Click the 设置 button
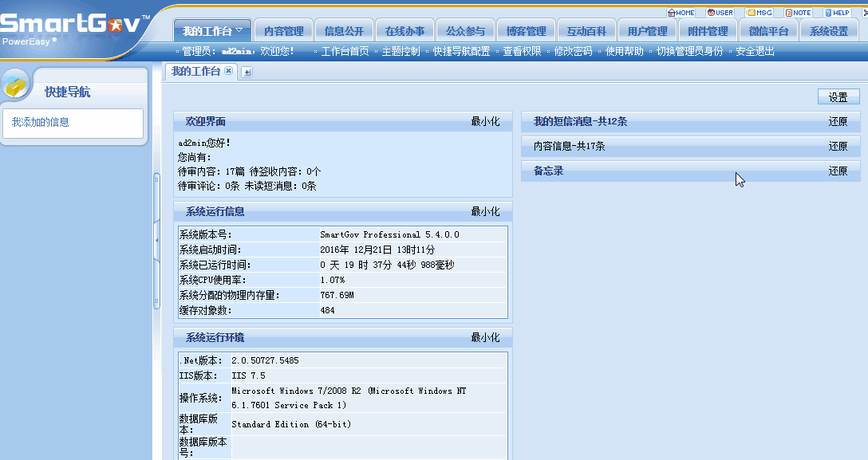Screen dimensions: 868x460 (838, 97)
